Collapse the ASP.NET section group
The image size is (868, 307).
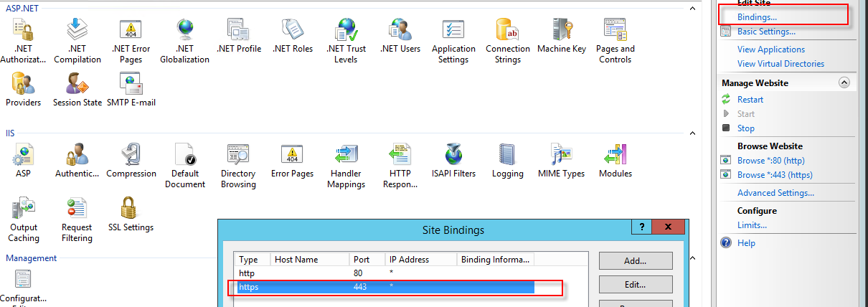click(x=692, y=8)
